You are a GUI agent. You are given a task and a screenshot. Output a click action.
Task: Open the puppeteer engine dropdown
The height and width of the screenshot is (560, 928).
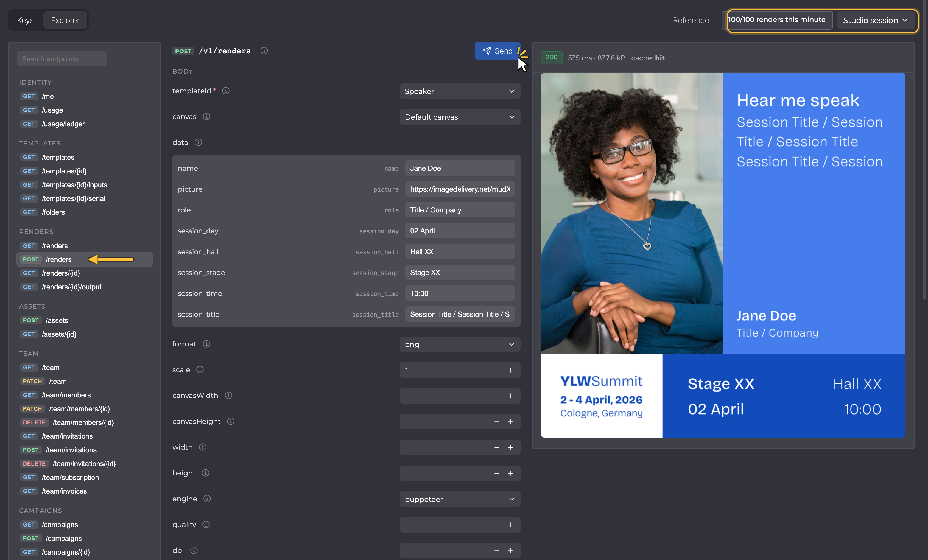[x=460, y=499]
